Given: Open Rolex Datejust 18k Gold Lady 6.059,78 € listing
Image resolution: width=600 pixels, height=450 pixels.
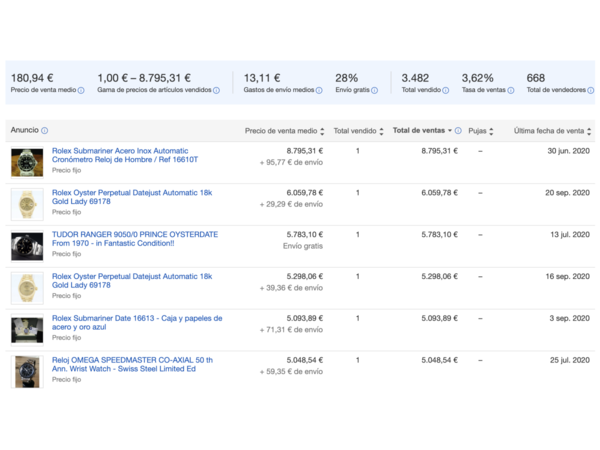Looking at the screenshot, I should (132, 197).
